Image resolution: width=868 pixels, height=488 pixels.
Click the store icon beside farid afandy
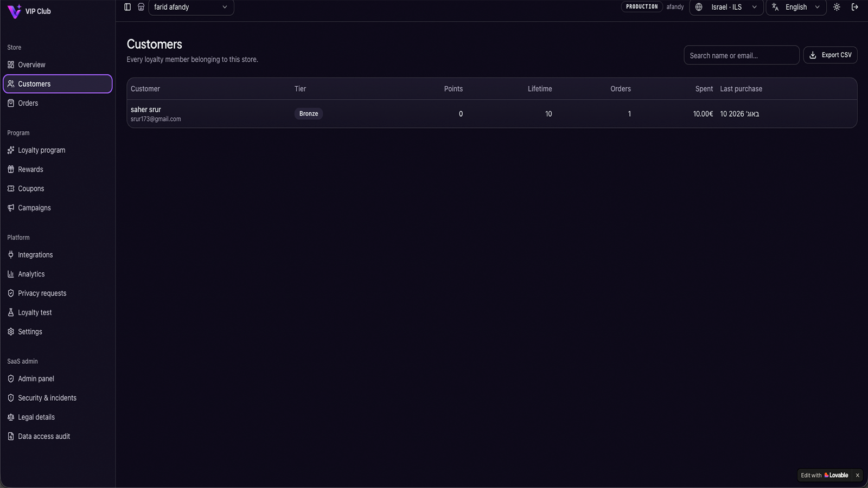(x=141, y=7)
